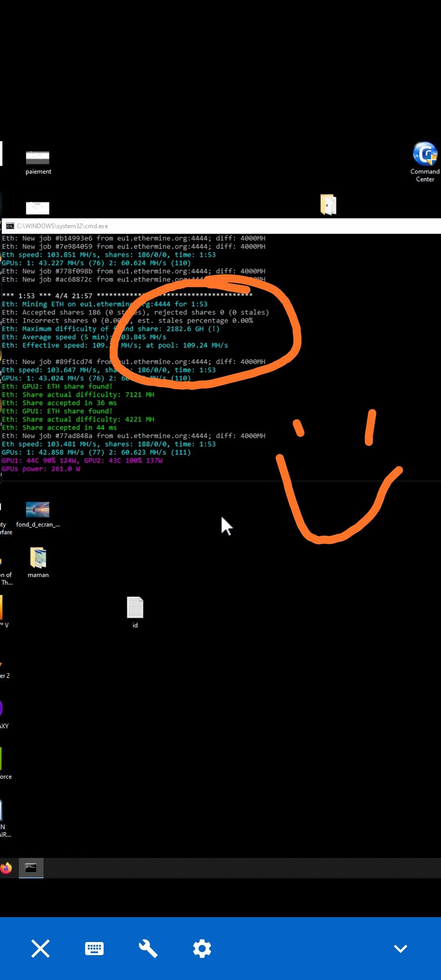Click the C:\WINDOWS\system32\cmd.exe window title
This screenshot has height=980, width=441.
point(62,226)
